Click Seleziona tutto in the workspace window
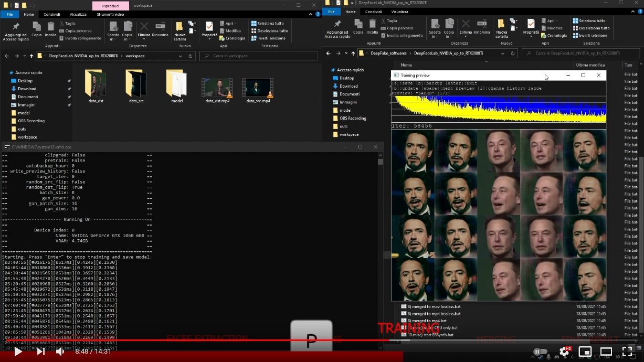644x362 pixels. pyautogui.click(x=268, y=24)
